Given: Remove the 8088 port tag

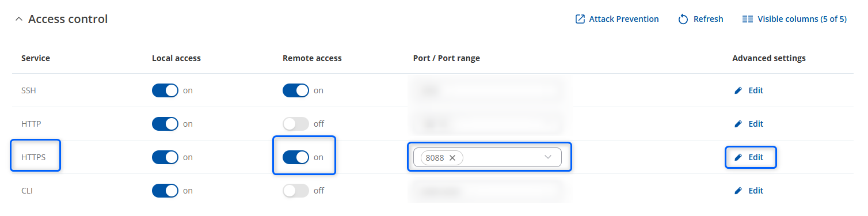Looking at the screenshot, I should pos(452,157).
